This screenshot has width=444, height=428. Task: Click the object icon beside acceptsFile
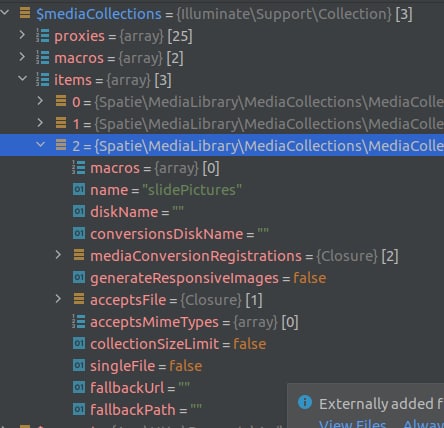[x=79, y=299]
